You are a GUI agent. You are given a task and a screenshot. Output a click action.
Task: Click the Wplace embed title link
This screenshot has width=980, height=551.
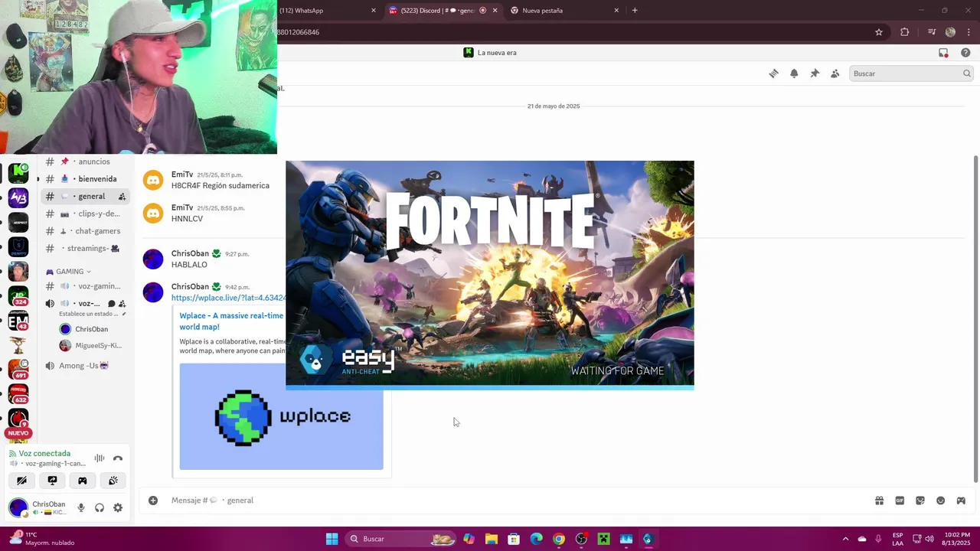tap(232, 321)
